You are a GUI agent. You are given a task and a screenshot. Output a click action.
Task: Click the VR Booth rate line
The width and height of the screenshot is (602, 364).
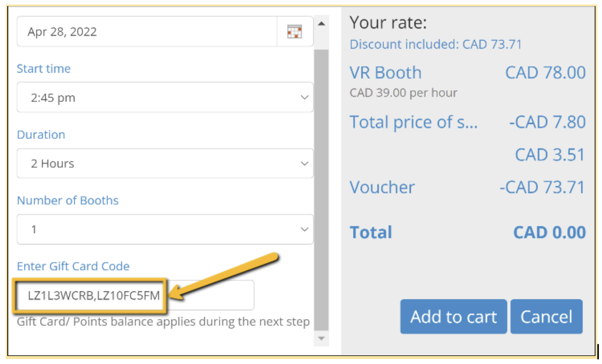[x=467, y=73]
